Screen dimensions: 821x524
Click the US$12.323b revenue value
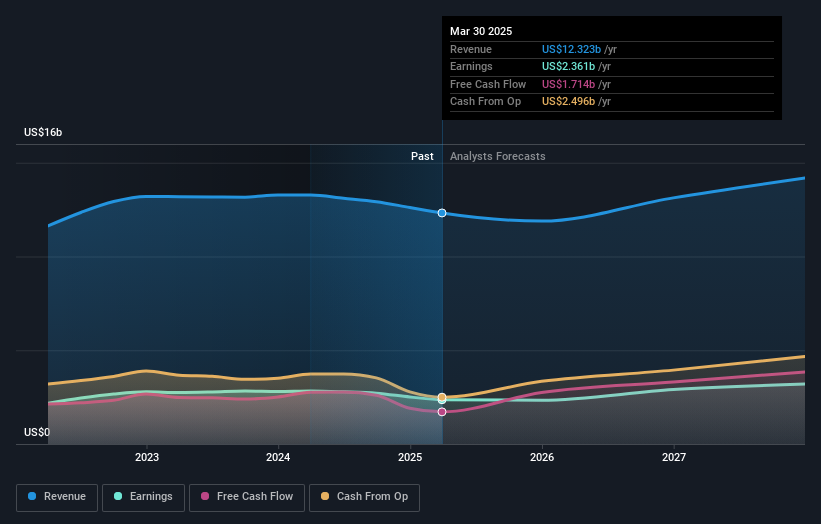coord(571,49)
